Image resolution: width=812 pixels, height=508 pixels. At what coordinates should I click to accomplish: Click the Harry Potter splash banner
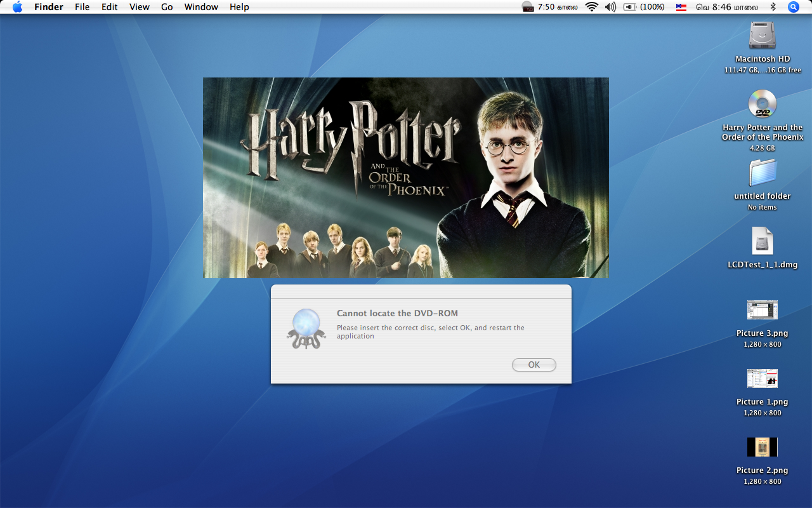406,178
